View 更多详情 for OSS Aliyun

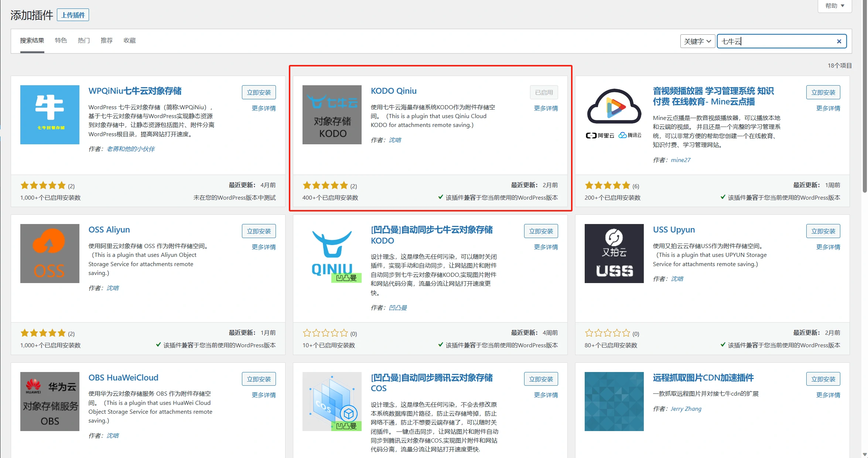click(264, 247)
